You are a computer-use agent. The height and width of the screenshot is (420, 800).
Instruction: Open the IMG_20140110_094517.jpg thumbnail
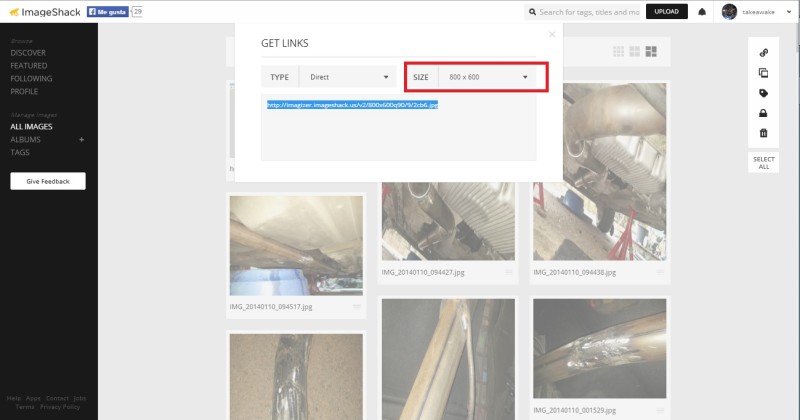[x=295, y=244]
